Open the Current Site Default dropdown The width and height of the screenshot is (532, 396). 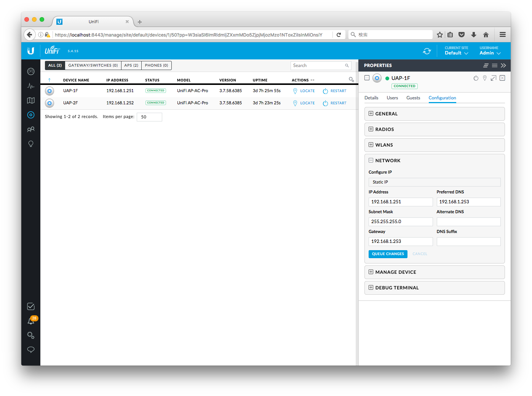[x=456, y=51]
